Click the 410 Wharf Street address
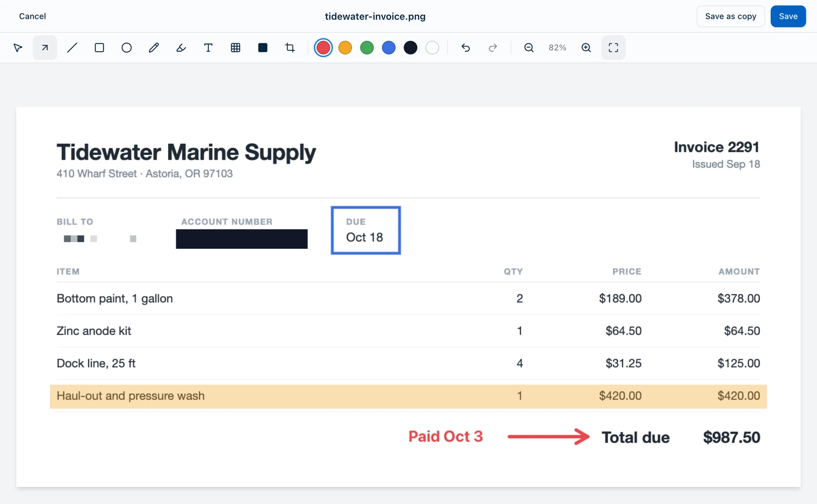 pyautogui.click(x=145, y=173)
